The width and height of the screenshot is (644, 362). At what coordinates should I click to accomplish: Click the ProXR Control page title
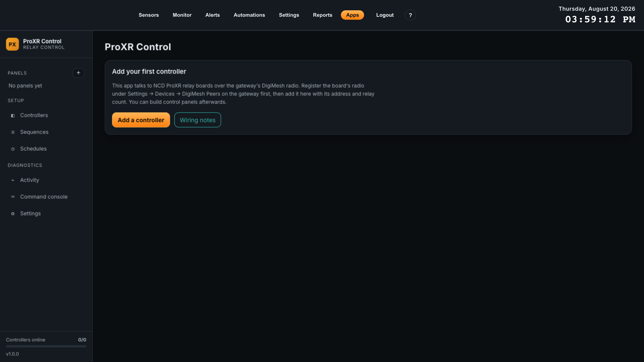pos(138,47)
